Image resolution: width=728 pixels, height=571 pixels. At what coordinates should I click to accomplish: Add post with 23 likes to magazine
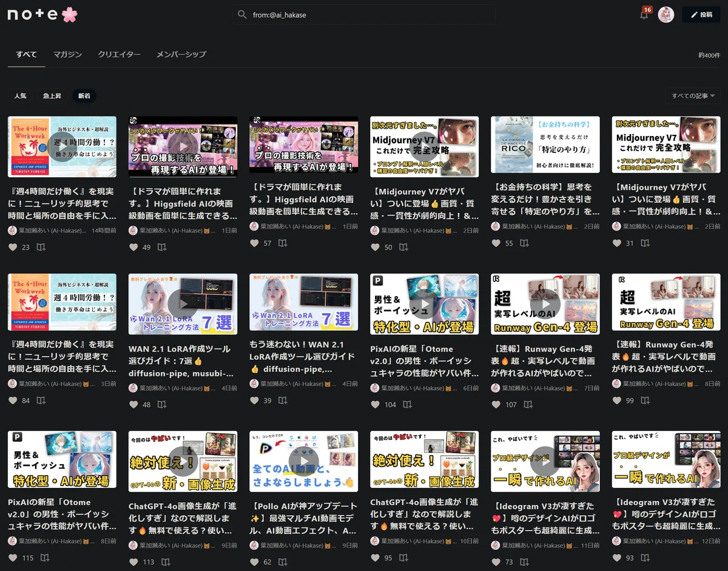point(41,247)
